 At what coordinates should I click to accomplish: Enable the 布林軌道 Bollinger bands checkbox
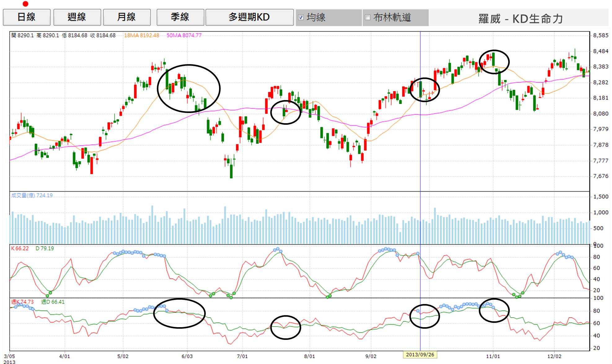[368, 18]
